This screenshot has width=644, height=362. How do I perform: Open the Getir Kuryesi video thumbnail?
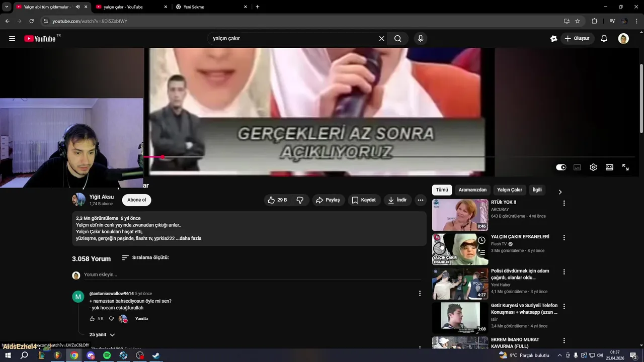coord(460,318)
